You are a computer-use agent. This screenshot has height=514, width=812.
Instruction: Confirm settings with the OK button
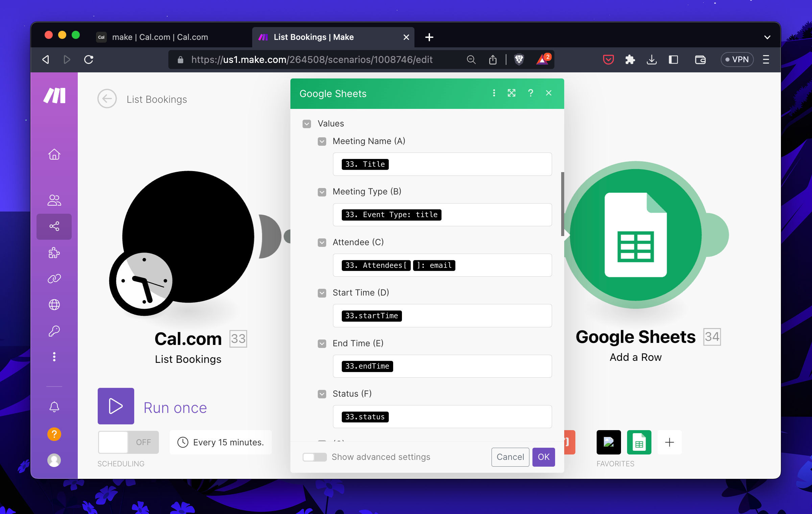point(544,457)
